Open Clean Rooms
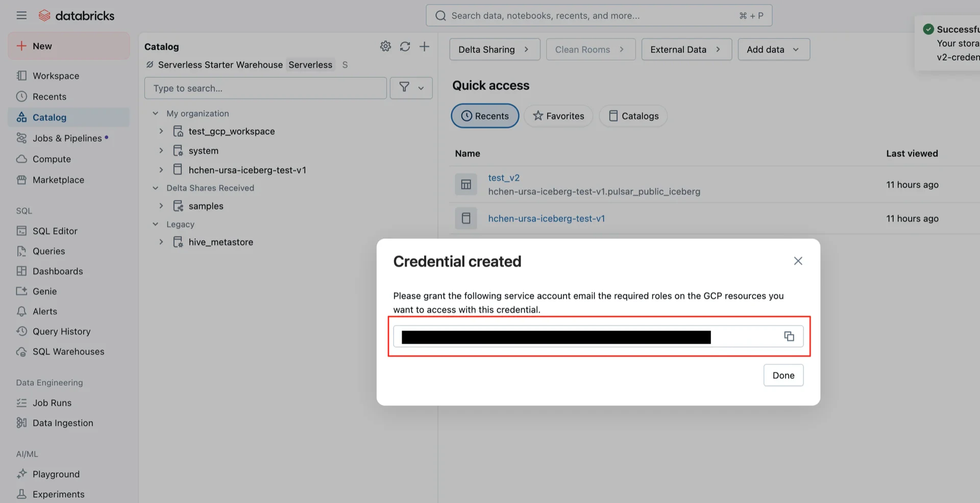Image resolution: width=980 pixels, height=503 pixels. coord(591,49)
